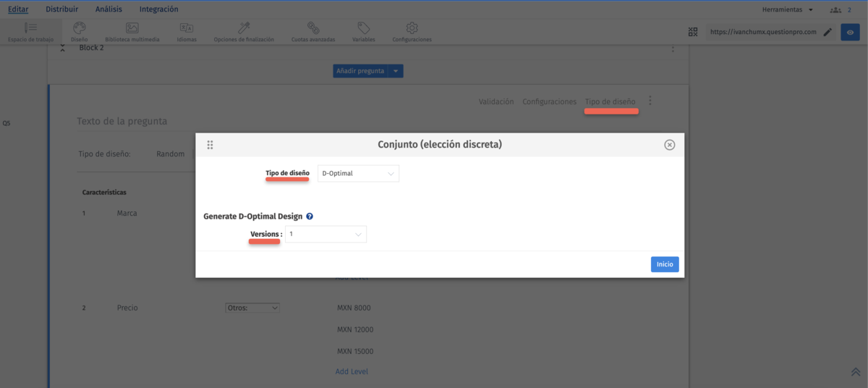Click the survey URL field

762,32
